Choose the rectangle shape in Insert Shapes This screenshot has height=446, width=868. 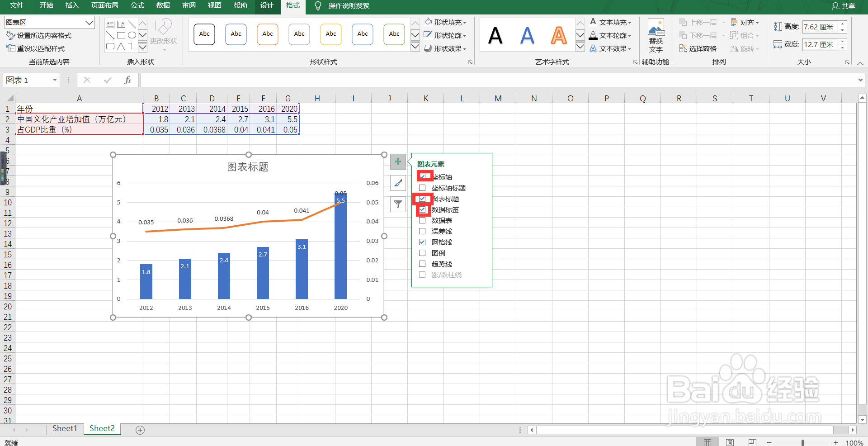121,35
